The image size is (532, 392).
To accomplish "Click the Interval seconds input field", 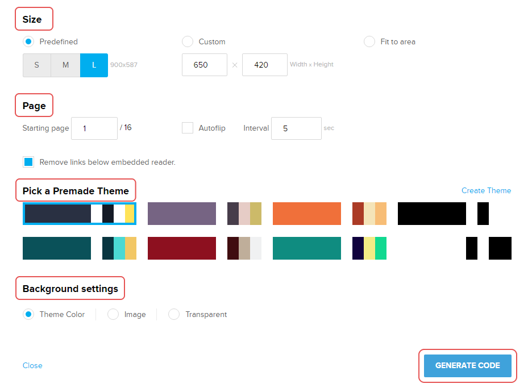I will click(296, 128).
